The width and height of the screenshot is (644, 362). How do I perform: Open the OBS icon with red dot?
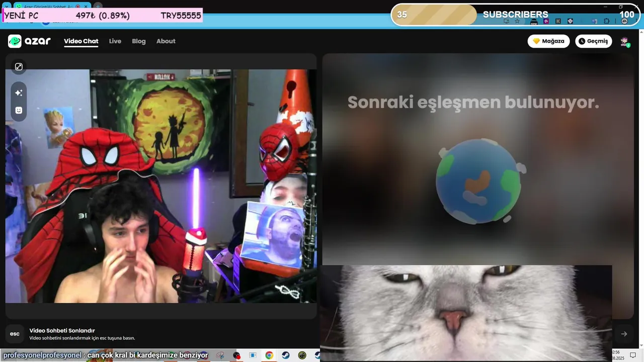(x=236, y=355)
